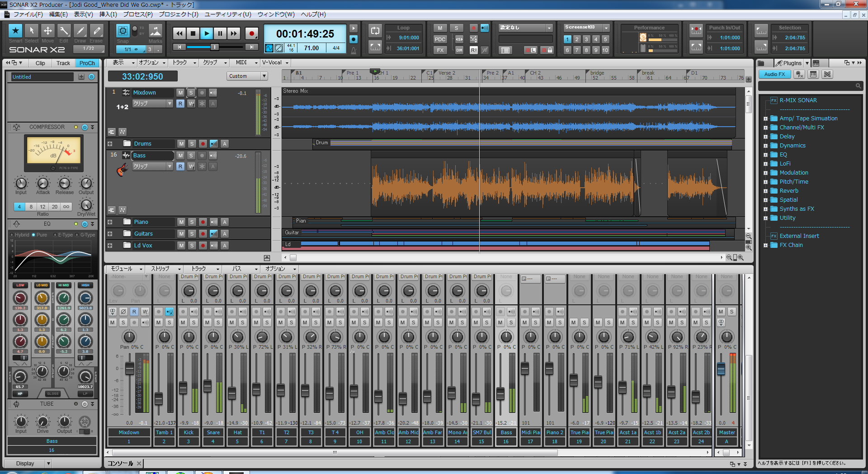Viewport: 868px width, 474px height.
Task: Click the Mixdown channel volume fader
Action: pos(129,369)
